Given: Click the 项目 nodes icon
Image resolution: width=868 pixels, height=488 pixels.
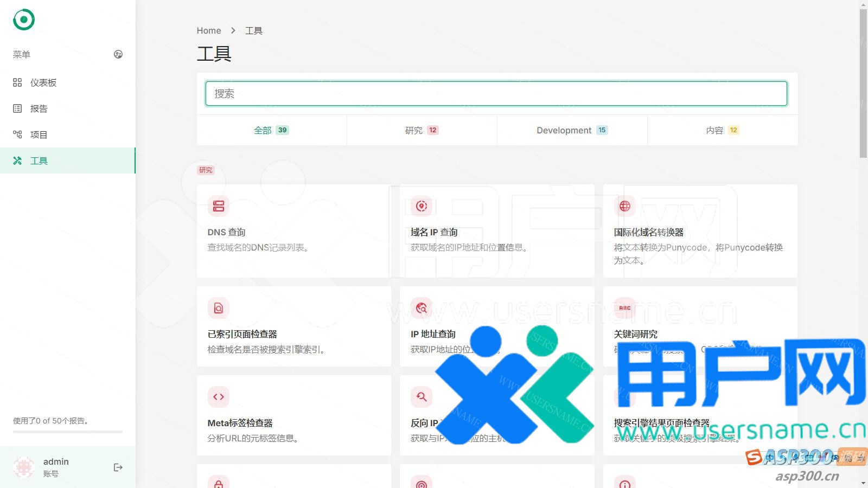Looking at the screenshot, I should pyautogui.click(x=17, y=134).
